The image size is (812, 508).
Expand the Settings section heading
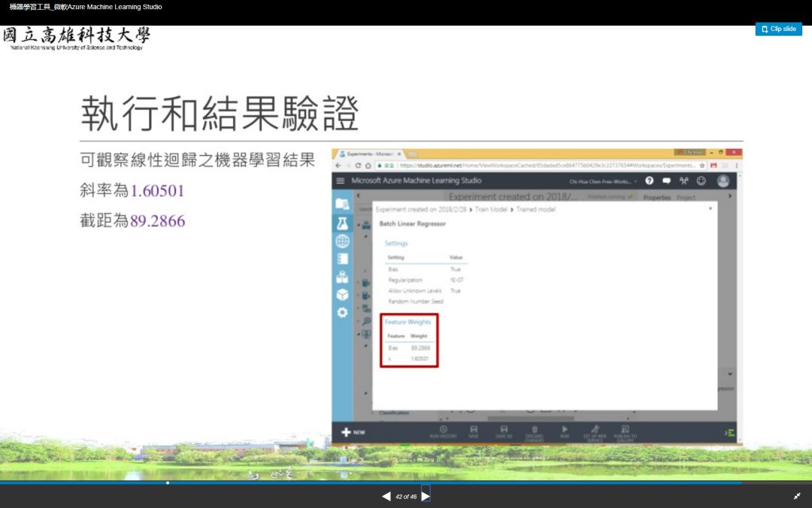tap(396, 243)
